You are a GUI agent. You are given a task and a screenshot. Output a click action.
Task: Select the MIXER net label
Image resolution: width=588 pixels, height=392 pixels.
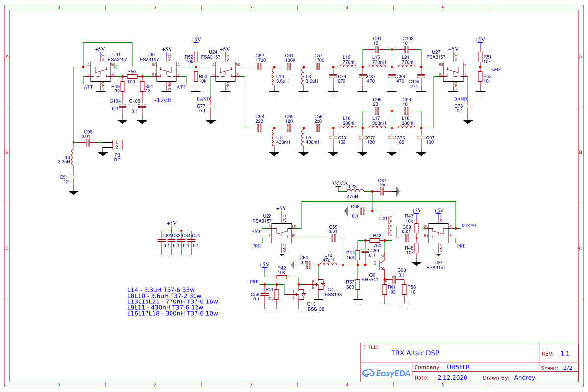tap(469, 226)
